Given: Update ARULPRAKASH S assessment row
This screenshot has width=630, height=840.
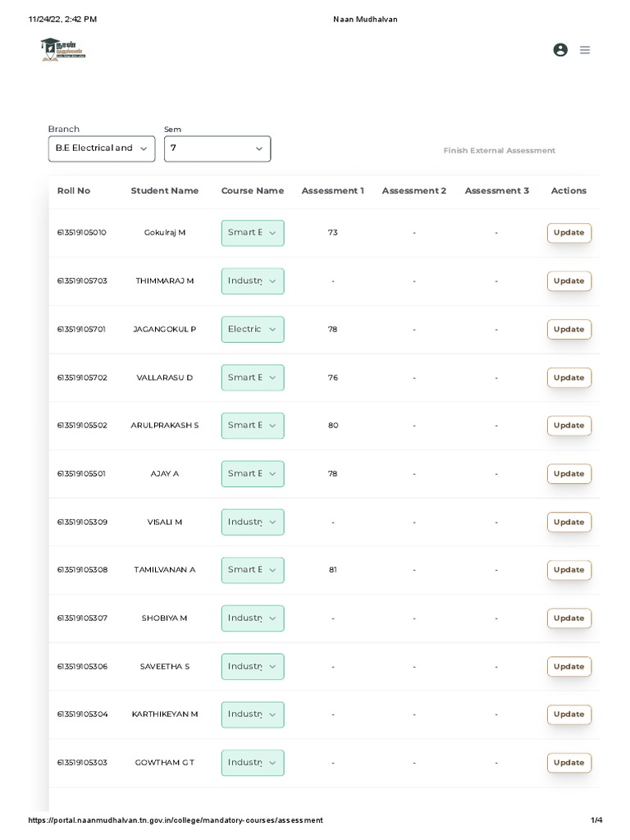Looking at the screenshot, I should click(x=568, y=426).
